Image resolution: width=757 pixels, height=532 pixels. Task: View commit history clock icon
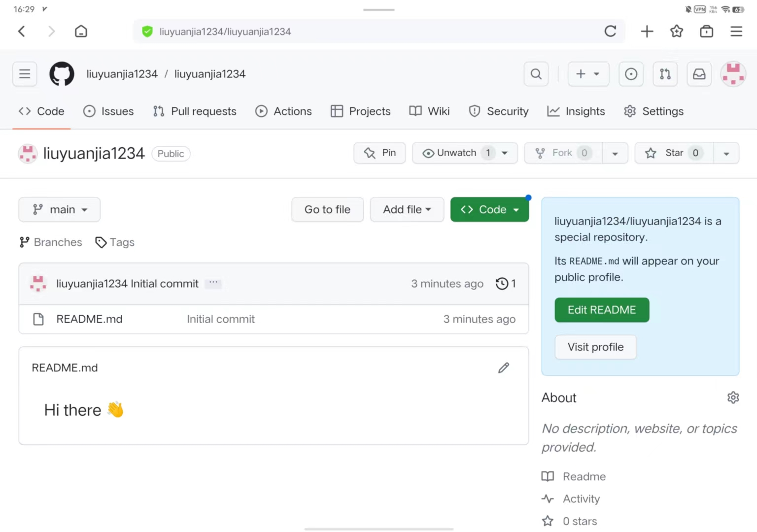506,284
